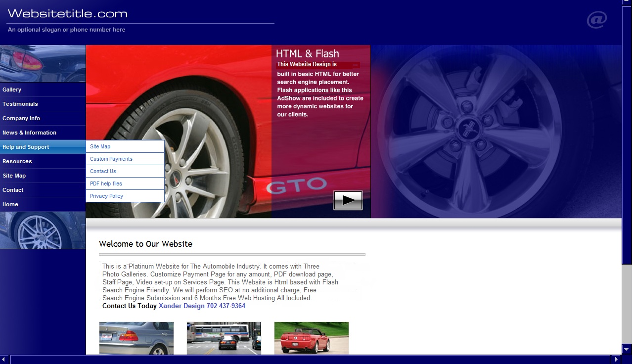This screenshot has width=633, height=364.
Task: Select News & Information in sidebar
Action: (x=43, y=133)
